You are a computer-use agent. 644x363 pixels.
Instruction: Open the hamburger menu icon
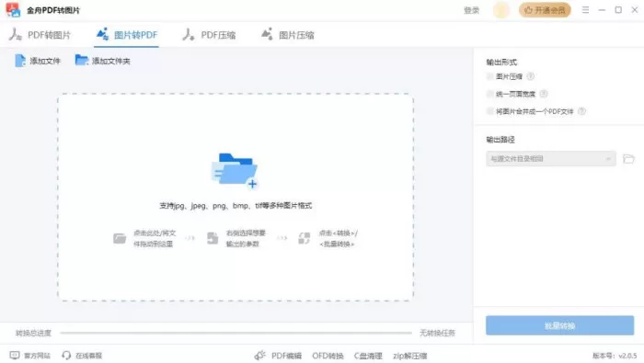pyautogui.click(x=585, y=10)
